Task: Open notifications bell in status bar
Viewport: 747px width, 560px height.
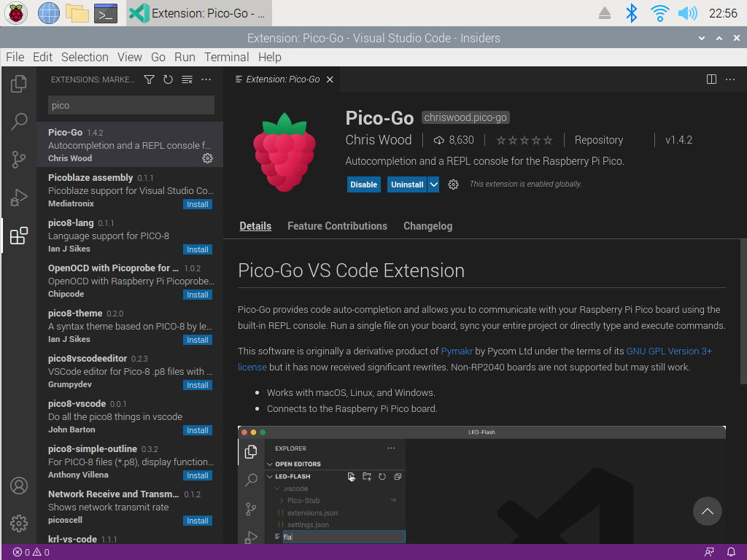Action: 731,553
